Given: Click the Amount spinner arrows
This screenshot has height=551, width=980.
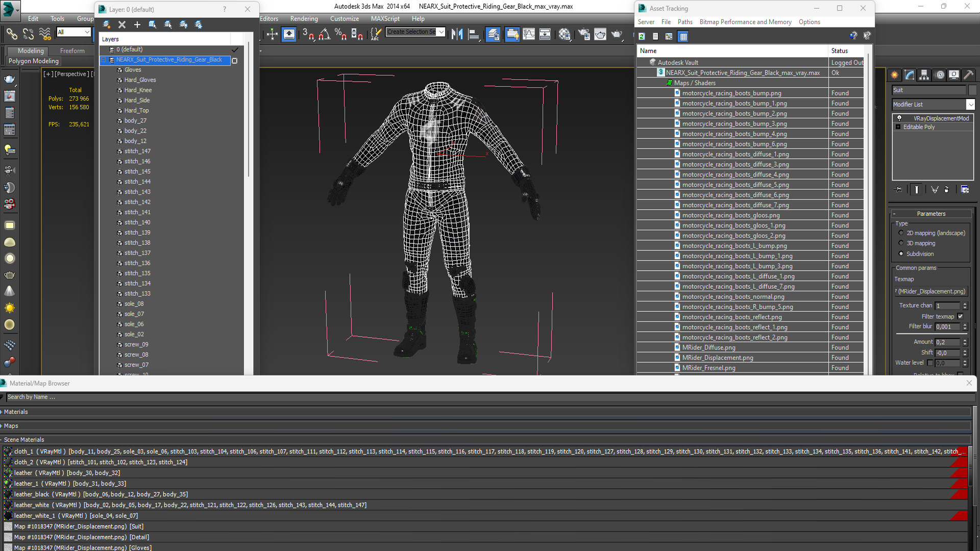Looking at the screenshot, I should pos(965,342).
